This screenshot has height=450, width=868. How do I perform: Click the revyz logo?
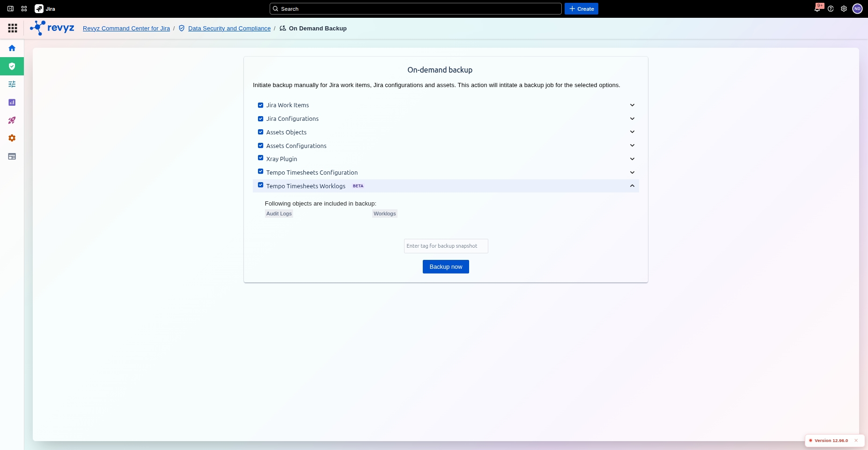52,28
